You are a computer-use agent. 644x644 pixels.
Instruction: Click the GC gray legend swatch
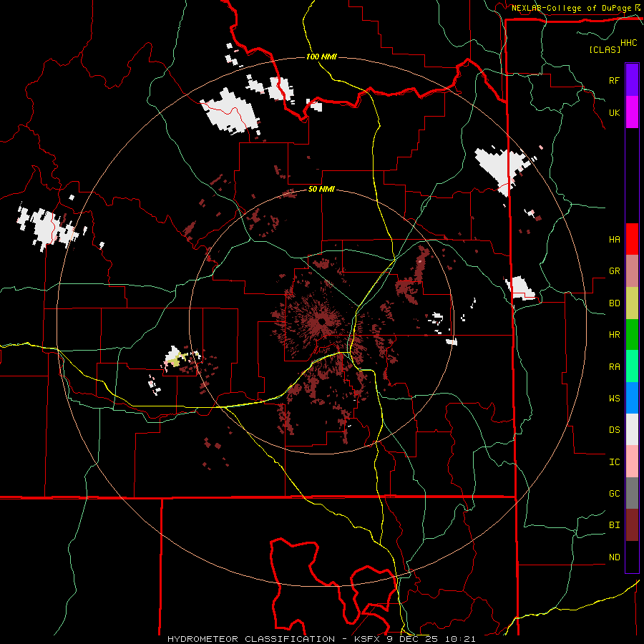[x=632, y=493]
